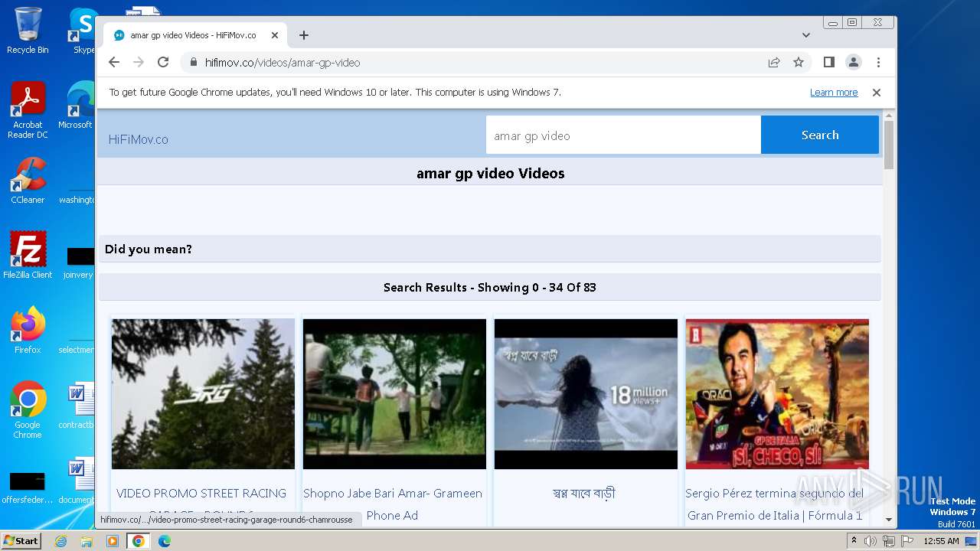Click the Bengali title under third video
This screenshot has height=551, width=980.
[583, 494]
